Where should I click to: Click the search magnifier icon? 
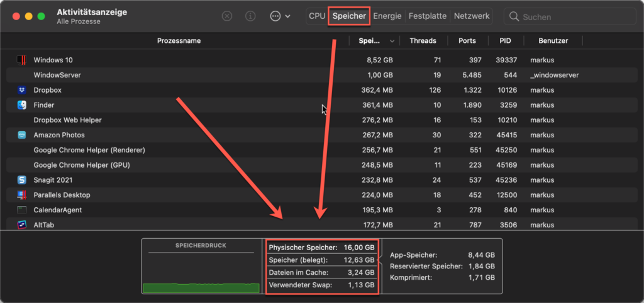(x=514, y=16)
